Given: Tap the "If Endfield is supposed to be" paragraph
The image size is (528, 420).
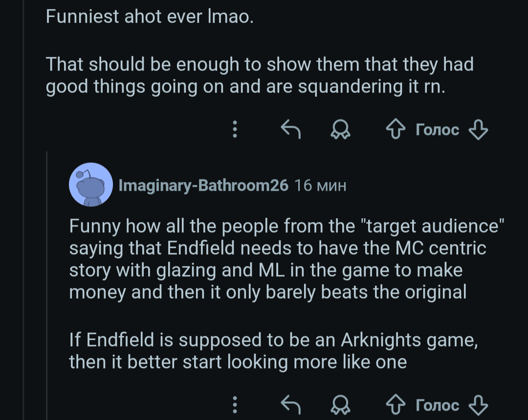Looking at the screenshot, I should (273, 351).
